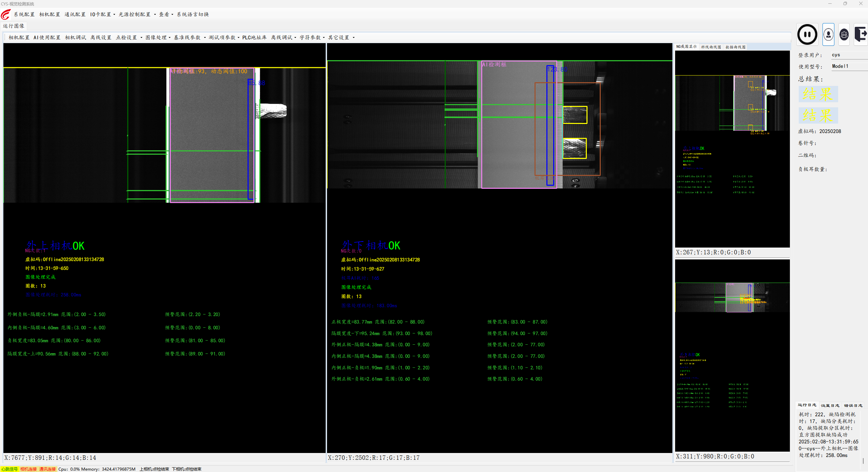
Task: Click the first yellow 结果 swatch
Action: coord(818,94)
